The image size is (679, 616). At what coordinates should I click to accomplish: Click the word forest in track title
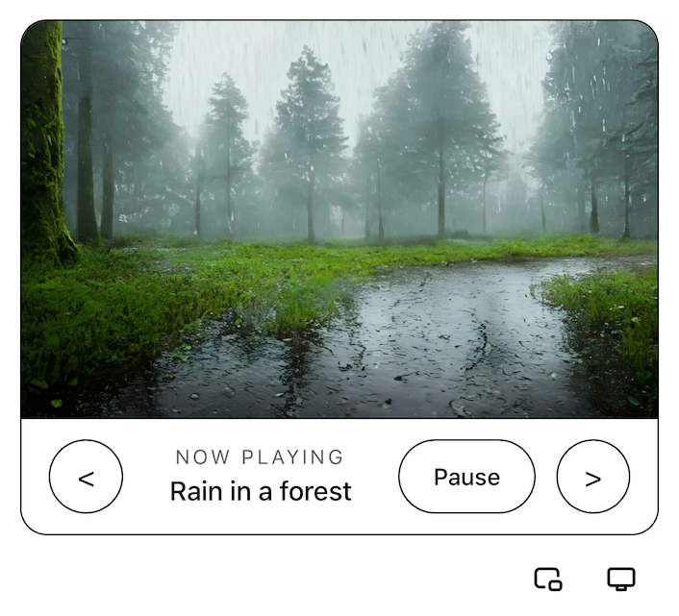(315, 491)
